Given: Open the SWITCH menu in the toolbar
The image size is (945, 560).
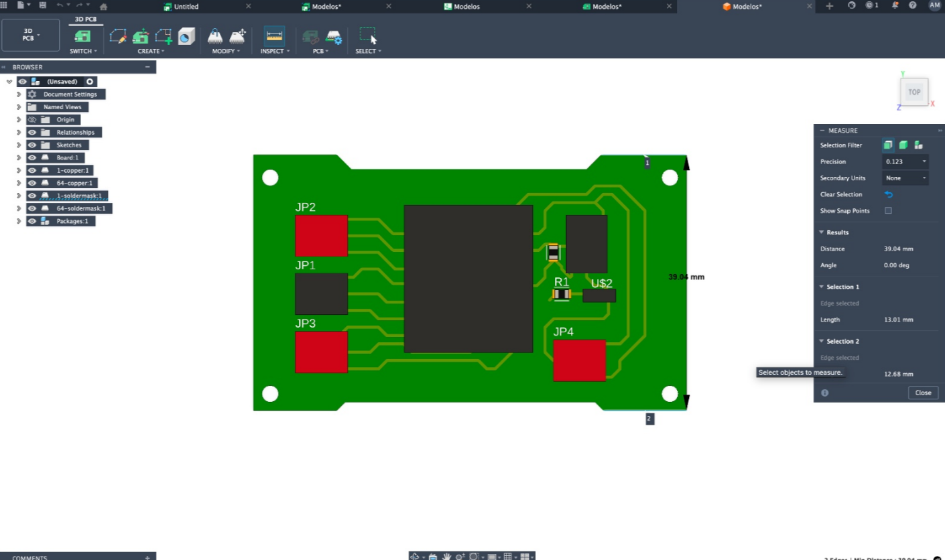Looking at the screenshot, I should coord(82,51).
